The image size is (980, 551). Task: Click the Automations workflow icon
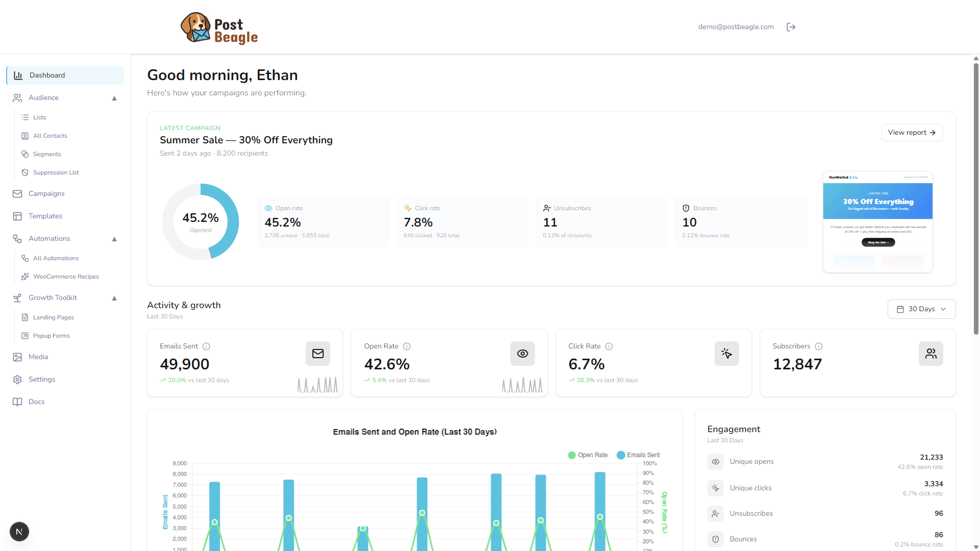tap(17, 239)
